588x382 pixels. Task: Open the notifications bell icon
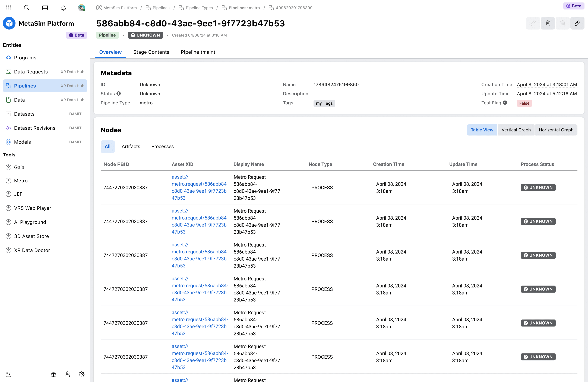click(x=63, y=8)
